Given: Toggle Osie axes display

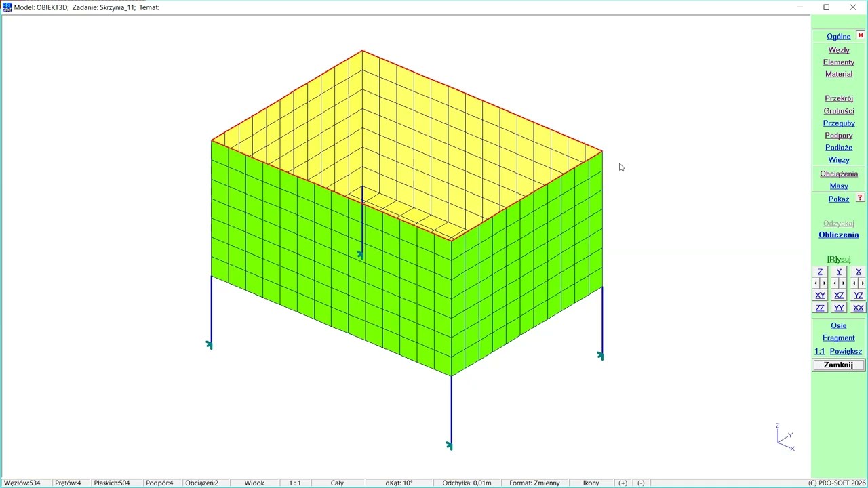Looking at the screenshot, I should [x=839, y=325].
